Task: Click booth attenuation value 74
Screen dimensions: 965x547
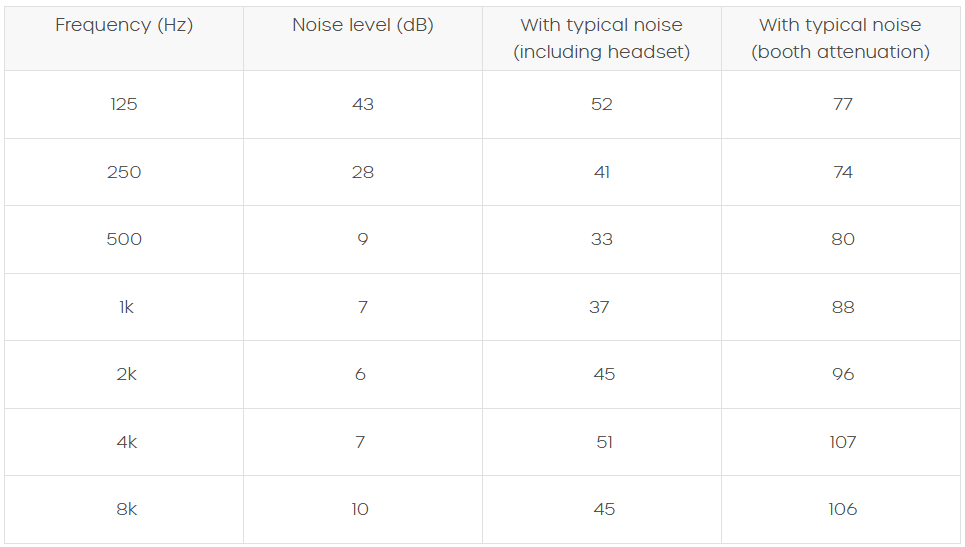Action: pos(842,172)
